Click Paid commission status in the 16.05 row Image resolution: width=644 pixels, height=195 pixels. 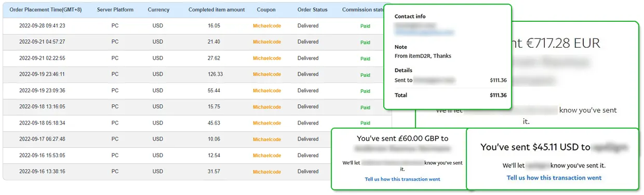(365, 26)
